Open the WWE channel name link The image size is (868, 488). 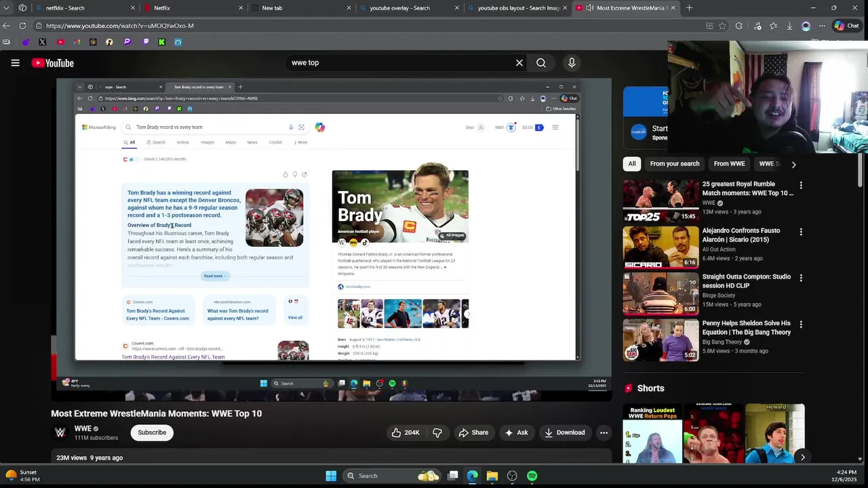[x=83, y=428]
